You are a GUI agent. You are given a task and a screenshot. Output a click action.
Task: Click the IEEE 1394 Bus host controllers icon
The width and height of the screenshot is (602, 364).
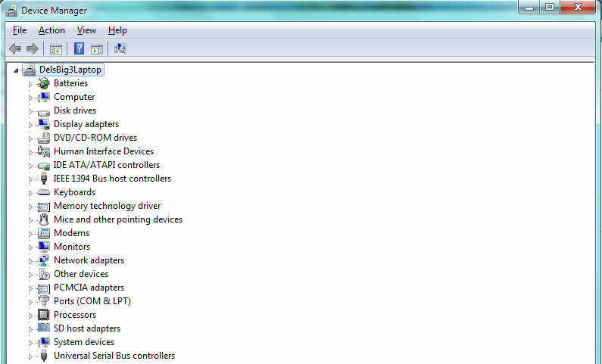(44, 179)
